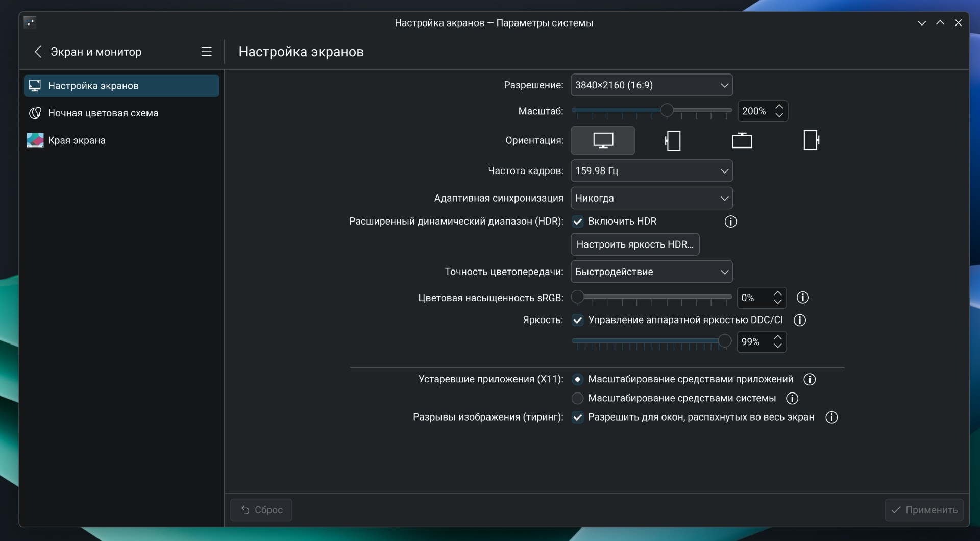Screen dimensions: 980x541
Task: Switch to Края экрана section
Action: tap(77, 140)
